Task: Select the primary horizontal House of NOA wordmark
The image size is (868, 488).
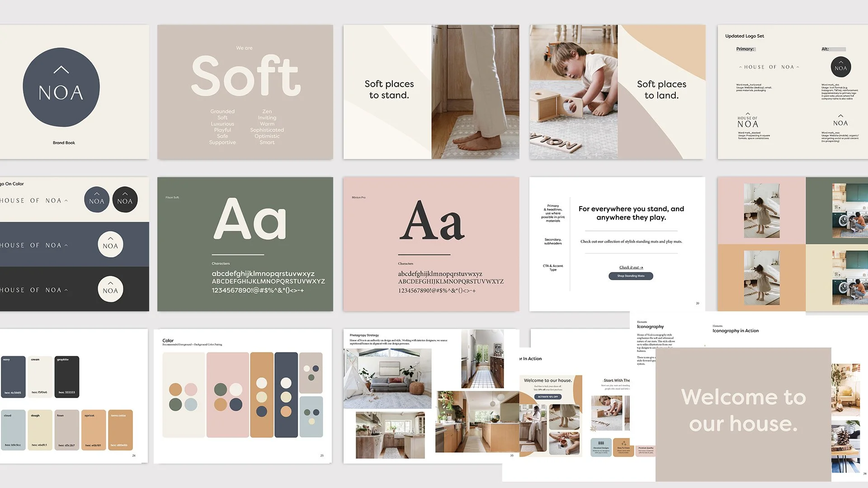Action: (769, 67)
